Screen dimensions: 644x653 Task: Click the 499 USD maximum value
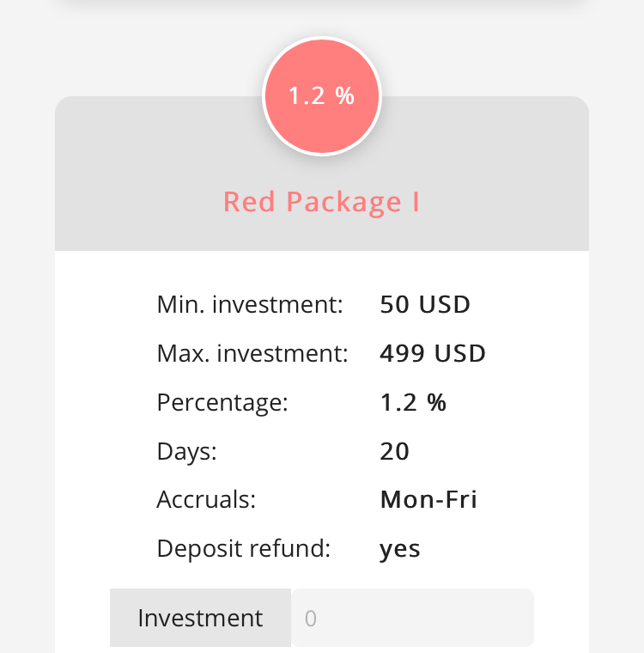point(433,353)
